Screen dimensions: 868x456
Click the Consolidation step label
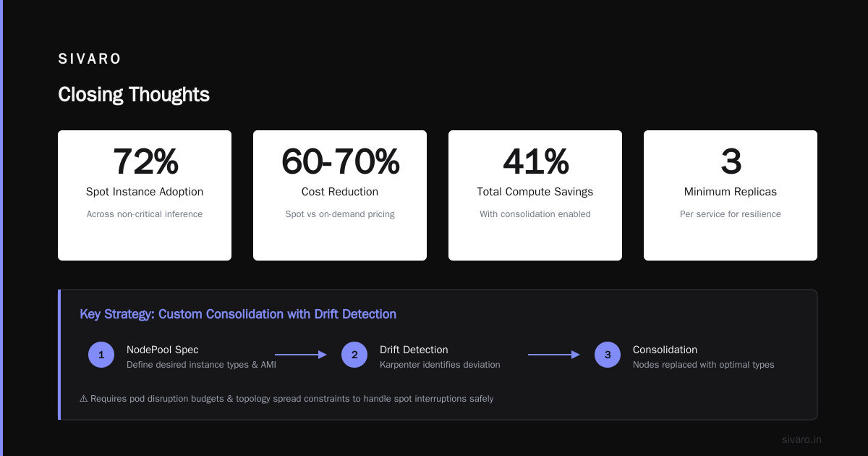[665, 350]
